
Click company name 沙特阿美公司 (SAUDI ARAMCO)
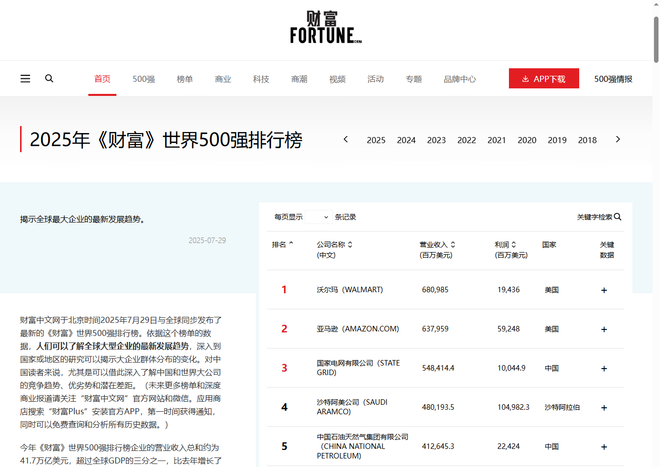(352, 407)
